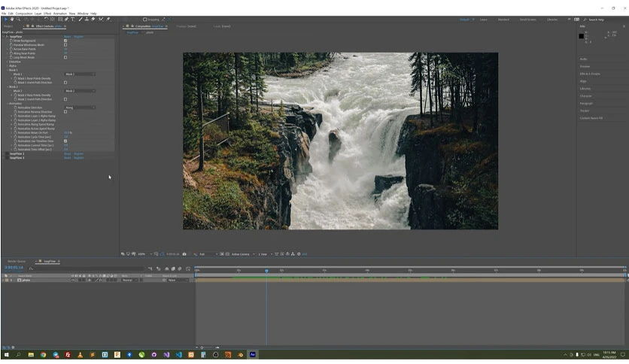This screenshot has height=364, width=629.
Task: Open the Active Camera view dropdown
Action: click(243, 254)
